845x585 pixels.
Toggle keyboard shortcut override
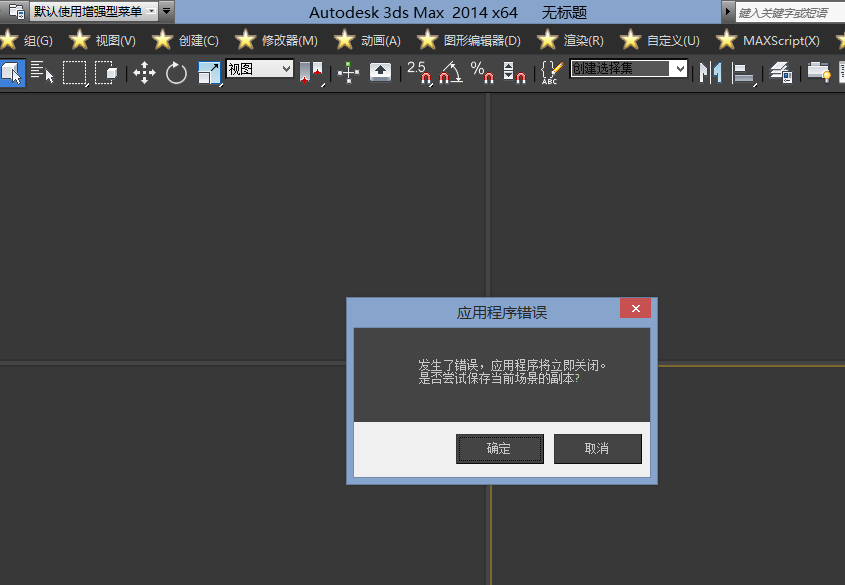pos(380,72)
